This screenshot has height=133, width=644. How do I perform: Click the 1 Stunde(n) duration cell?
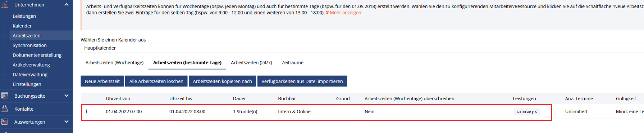pyautogui.click(x=245, y=112)
